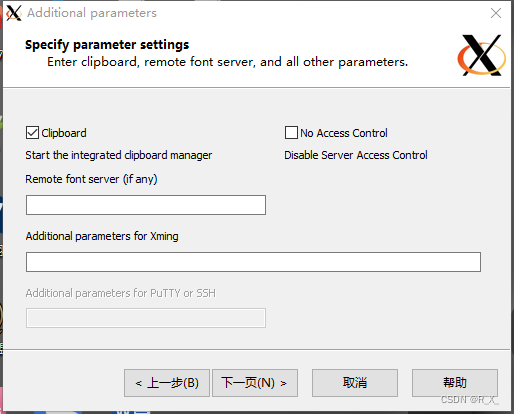Click the No Access Control label
The height and width of the screenshot is (414, 514).
point(344,133)
